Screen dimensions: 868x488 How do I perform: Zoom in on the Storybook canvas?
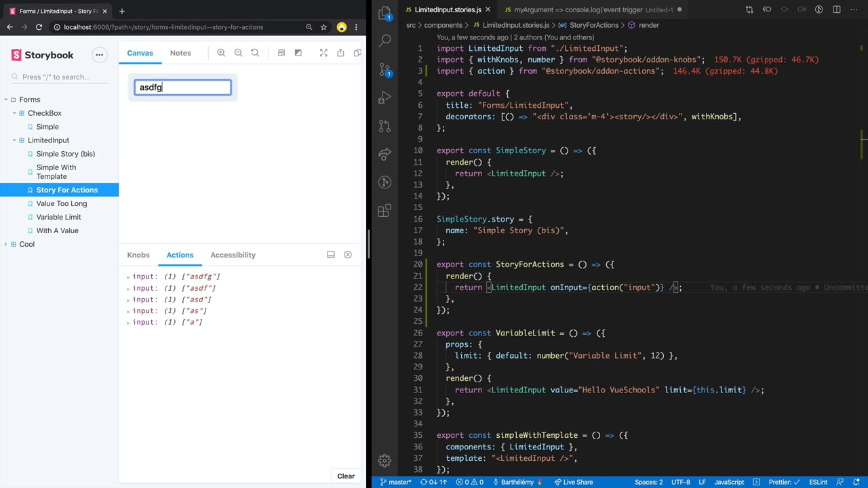click(x=221, y=53)
